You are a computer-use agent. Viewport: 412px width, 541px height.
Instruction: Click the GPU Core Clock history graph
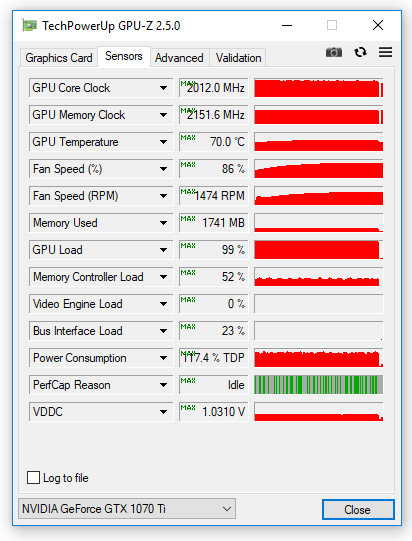pyautogui.click(x=318, y=88)
